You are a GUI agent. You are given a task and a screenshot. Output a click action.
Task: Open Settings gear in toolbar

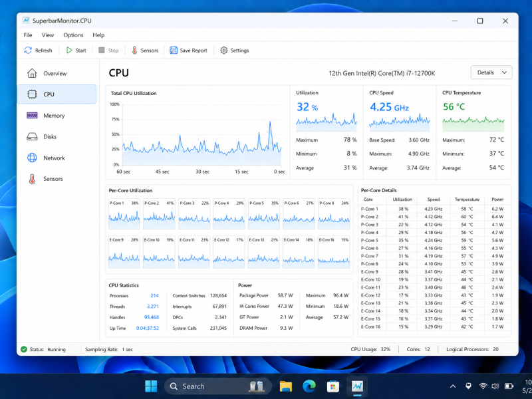223,51
